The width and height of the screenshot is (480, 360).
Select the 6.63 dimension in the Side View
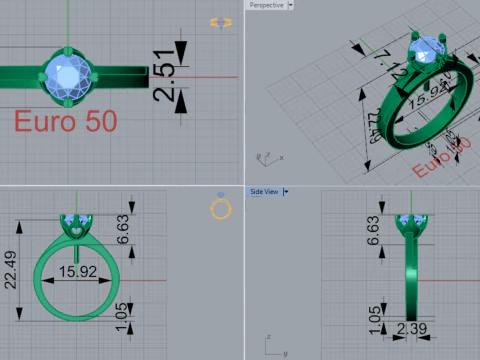(x=373, y=230)
